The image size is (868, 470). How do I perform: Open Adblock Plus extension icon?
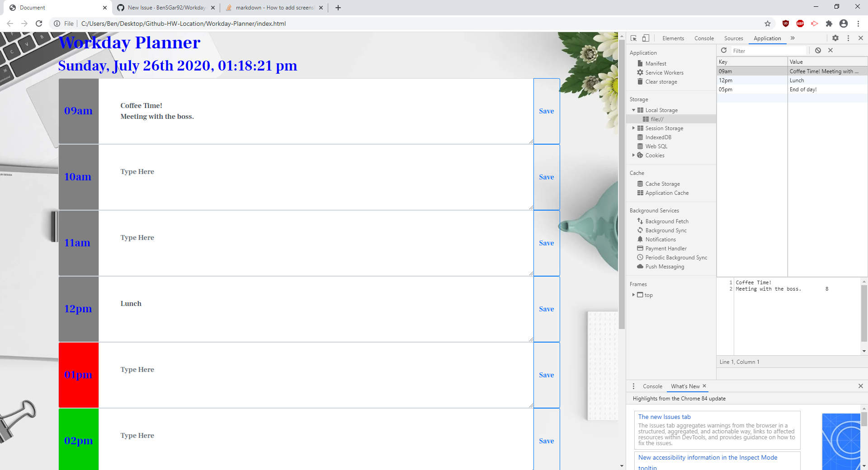[x=800, y=23]
